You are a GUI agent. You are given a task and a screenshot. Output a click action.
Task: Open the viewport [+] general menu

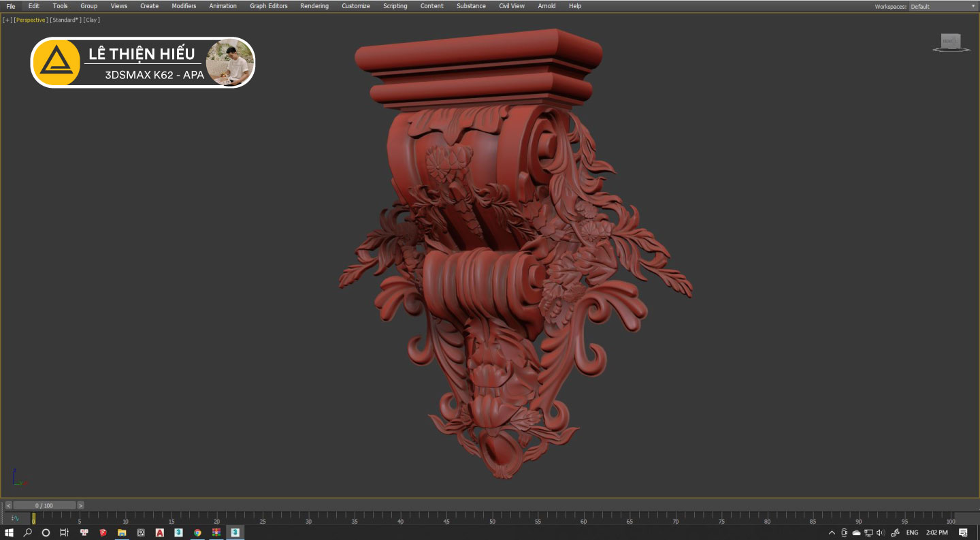(7, 20)
